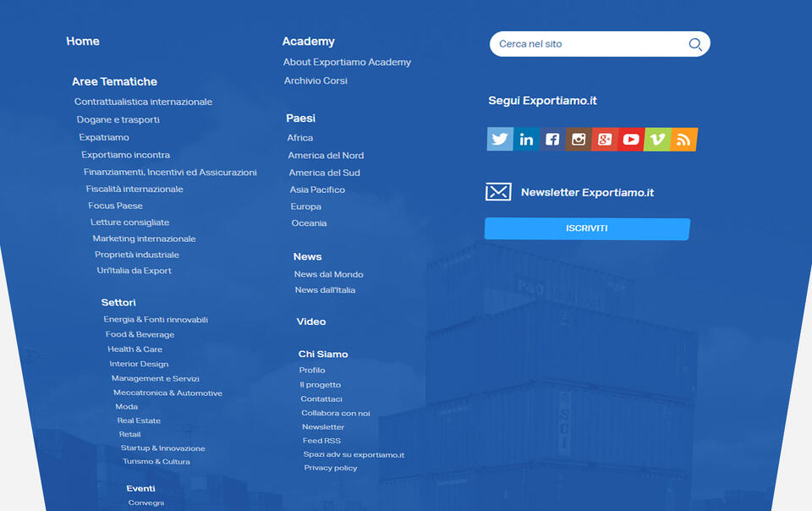Open Letture consigliate link
Screen dimensions: 812x511
click(130, 223)
